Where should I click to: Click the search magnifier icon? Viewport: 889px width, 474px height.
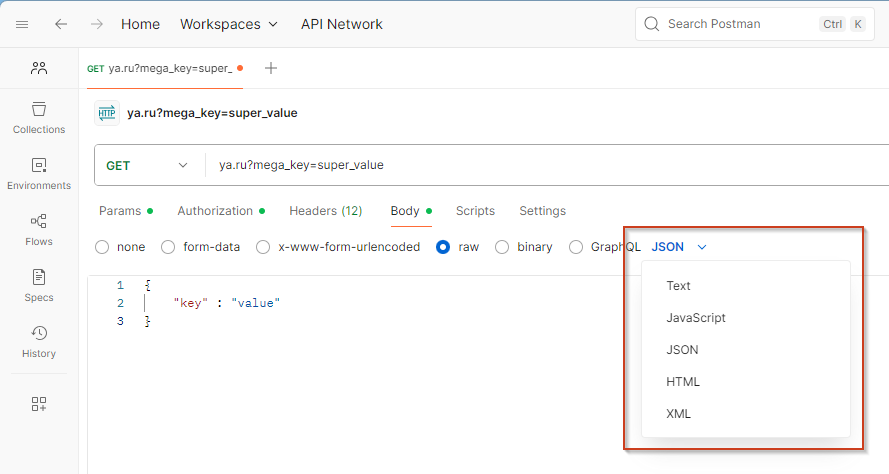652,24
